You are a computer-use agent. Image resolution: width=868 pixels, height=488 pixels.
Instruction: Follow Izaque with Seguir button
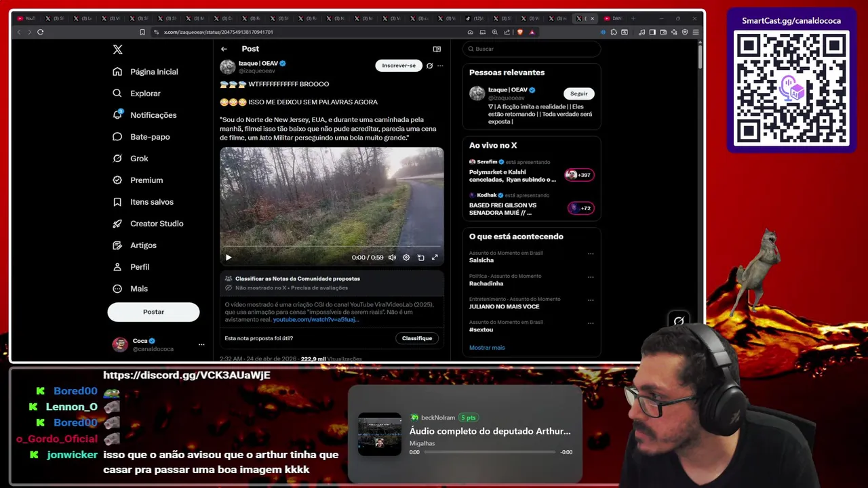click(579, 94)
